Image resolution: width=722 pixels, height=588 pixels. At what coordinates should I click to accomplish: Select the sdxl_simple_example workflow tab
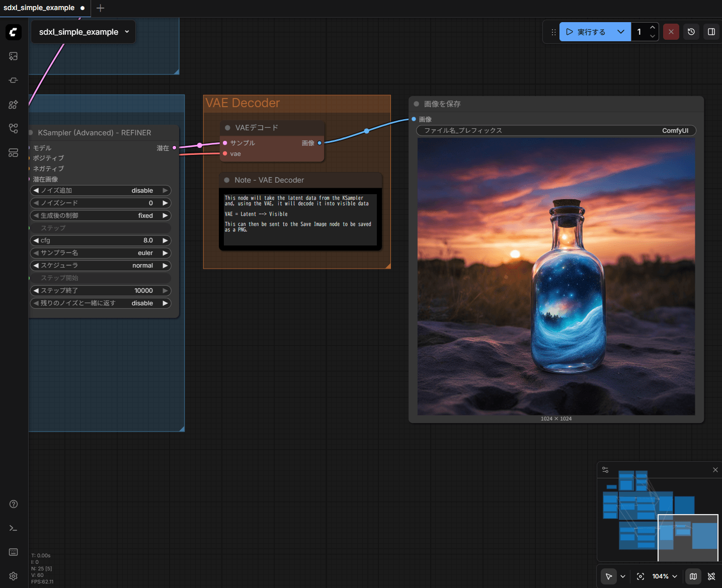point(39,8)
